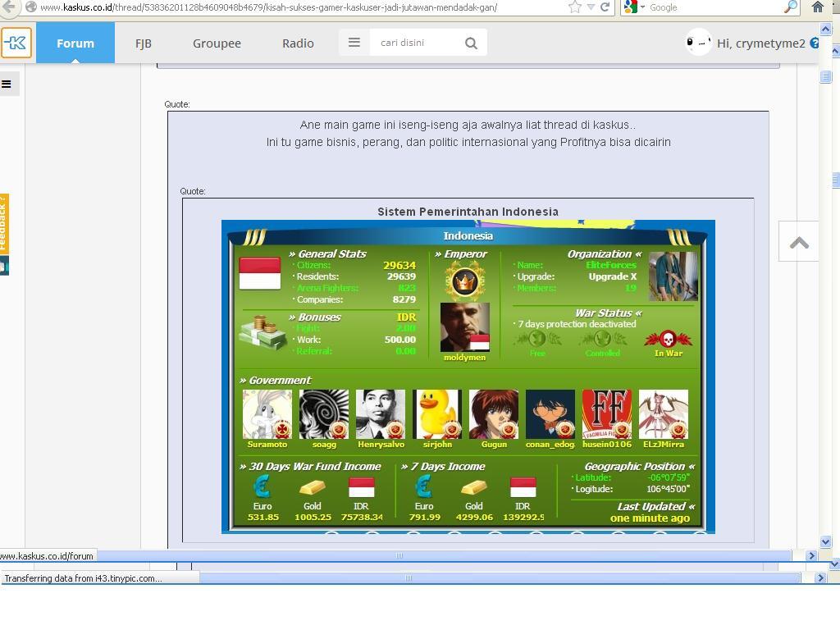The width and height of the screenshot is (840, 630).
Task: Click the Emperor crown badge
Action: click(464, 281)
